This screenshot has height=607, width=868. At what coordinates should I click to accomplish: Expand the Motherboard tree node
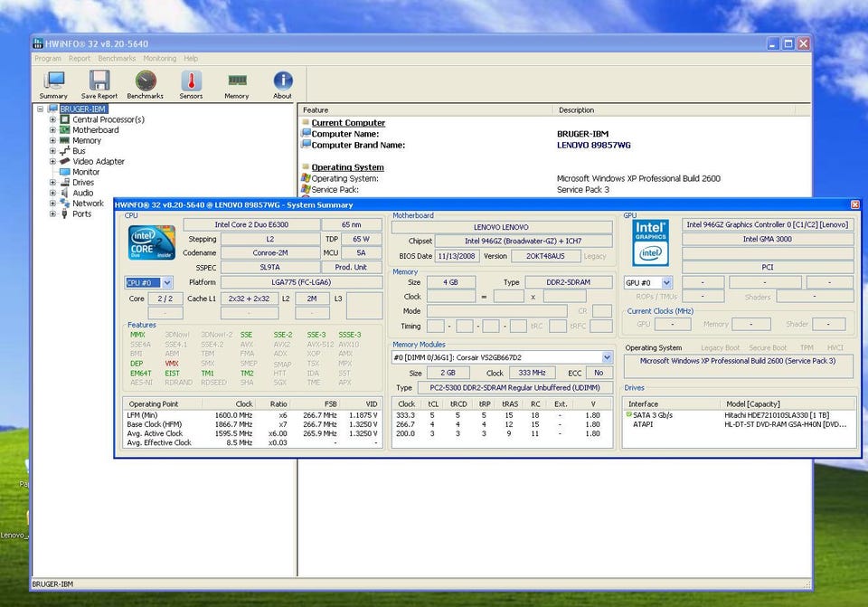click(x=52, y=130)
